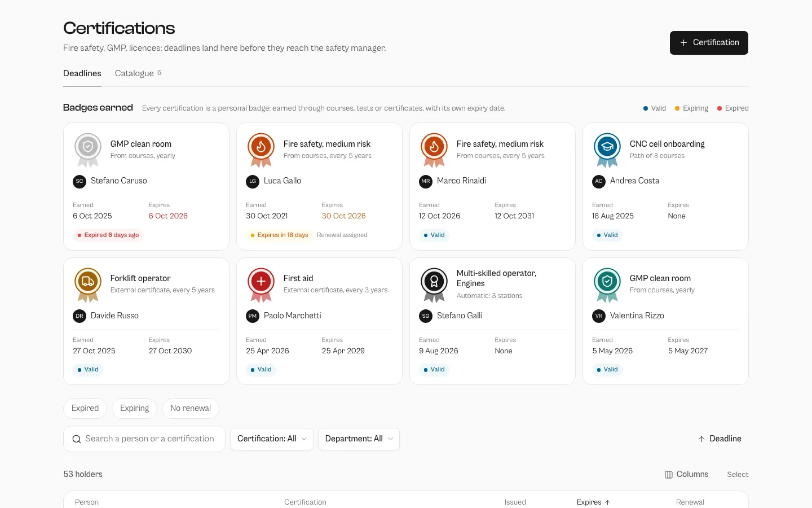Screen dimensions: 812x508
Task: Open the Columns settings button
Action: coord(686,475)
